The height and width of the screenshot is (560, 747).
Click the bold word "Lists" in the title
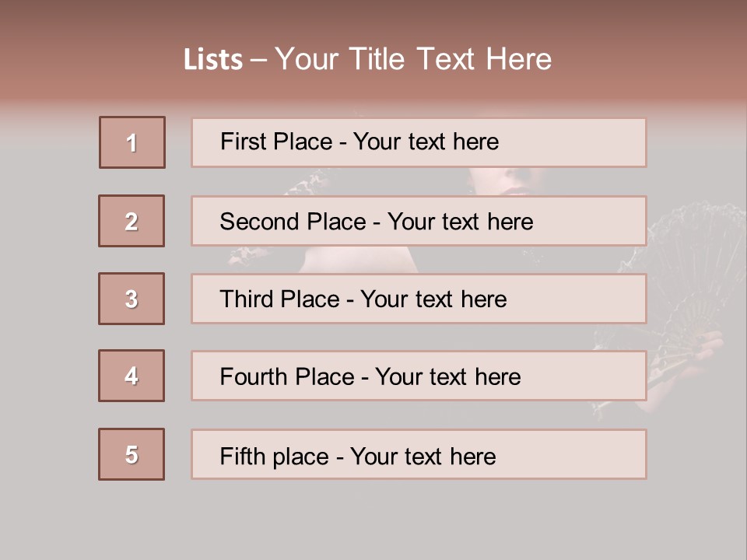[x=213, y=60]
